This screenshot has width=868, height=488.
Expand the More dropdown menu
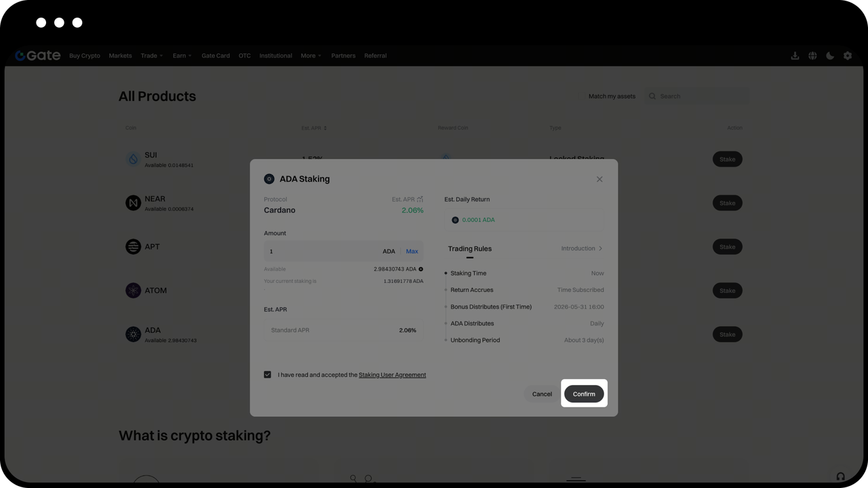tap(311, 56)
